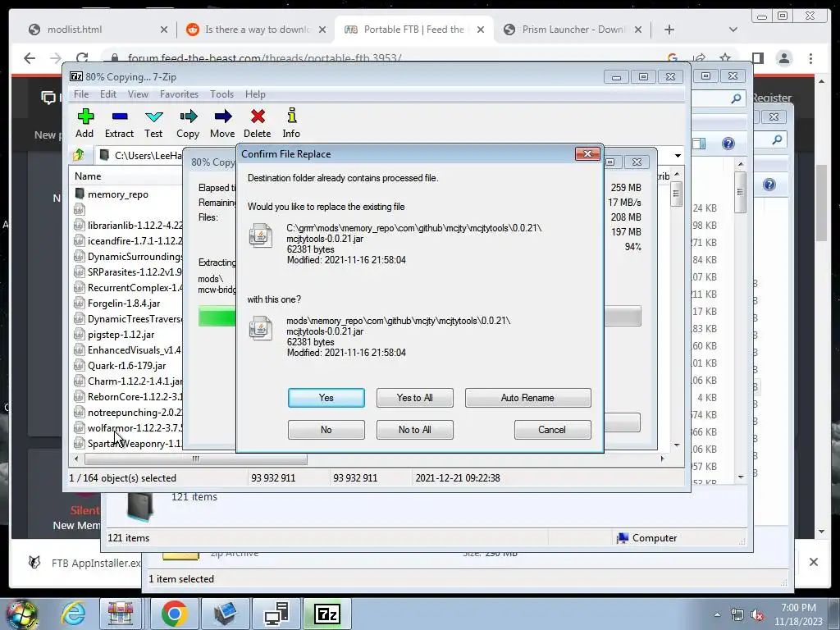Open a new Chrome tab

click(x=669, y=30)
